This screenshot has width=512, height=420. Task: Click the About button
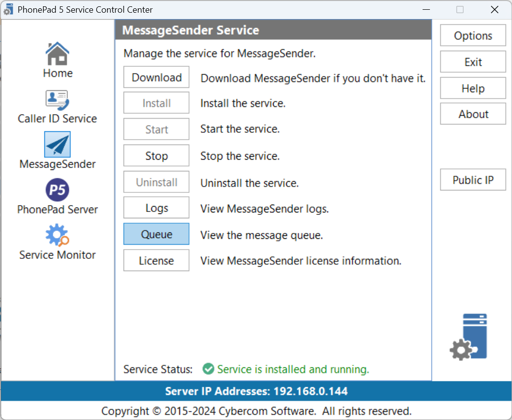click(473, 114)
